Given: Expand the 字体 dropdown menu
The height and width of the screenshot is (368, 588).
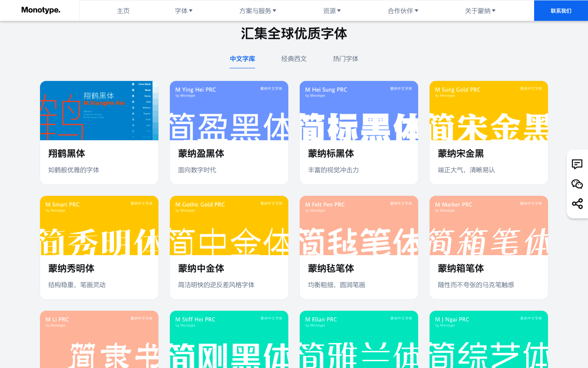Looking at the screenshot, I should [183, 11].
